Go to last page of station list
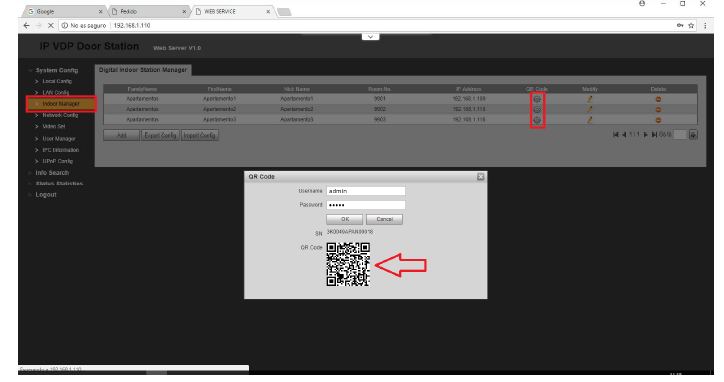The width and height of the screenshot is (724, 382). point(654,135)
